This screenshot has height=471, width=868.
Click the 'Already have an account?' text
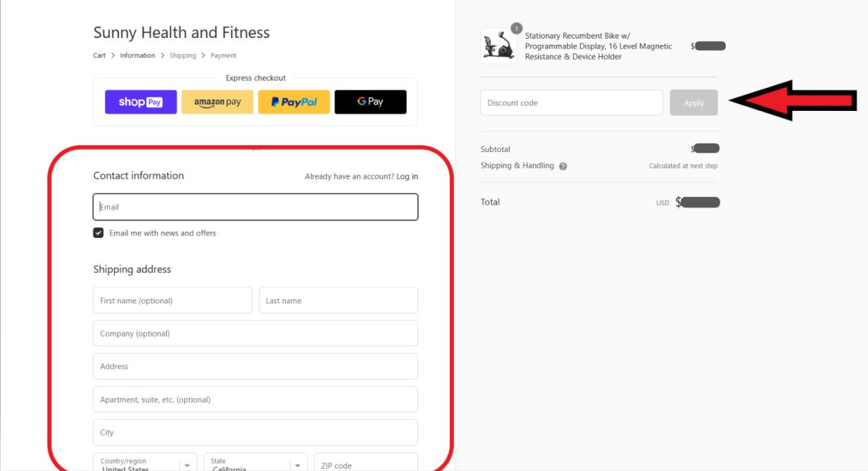(350, 176)
